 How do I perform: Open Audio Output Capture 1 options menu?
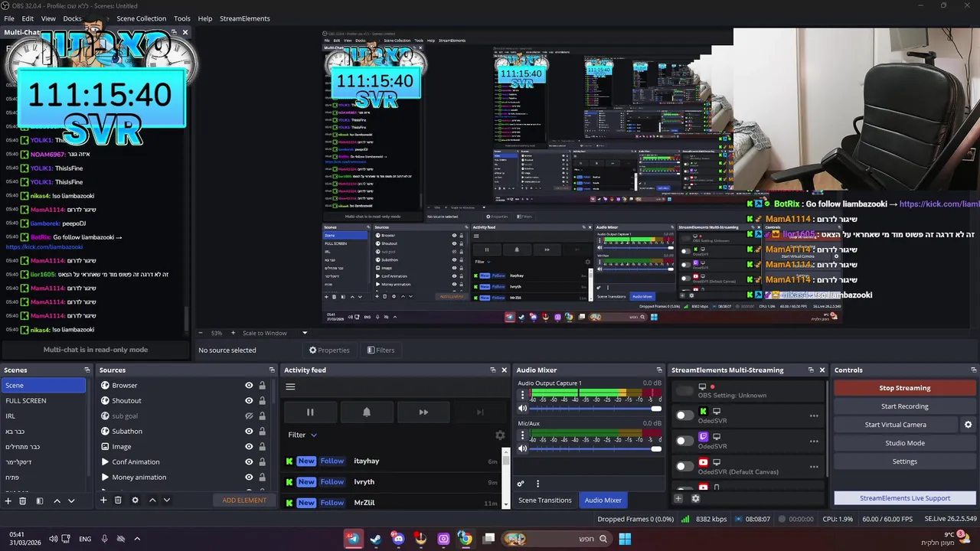click(523, 396)
